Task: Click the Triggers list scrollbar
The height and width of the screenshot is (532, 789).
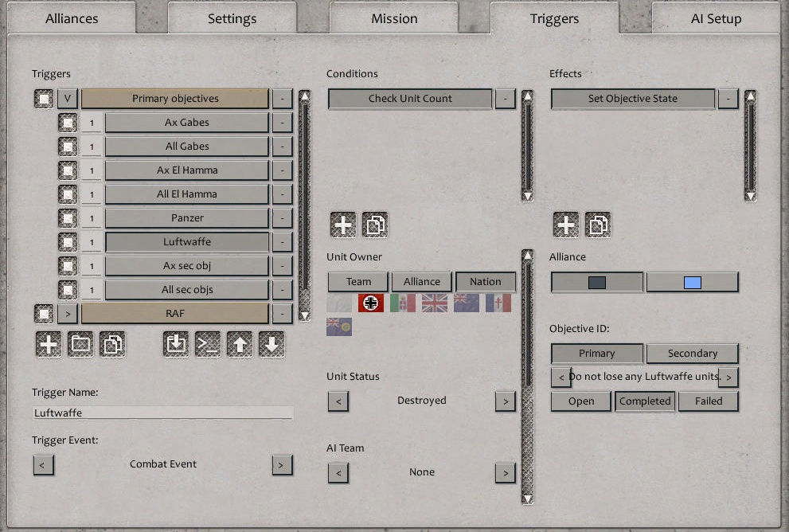Action: pos(304,205)
